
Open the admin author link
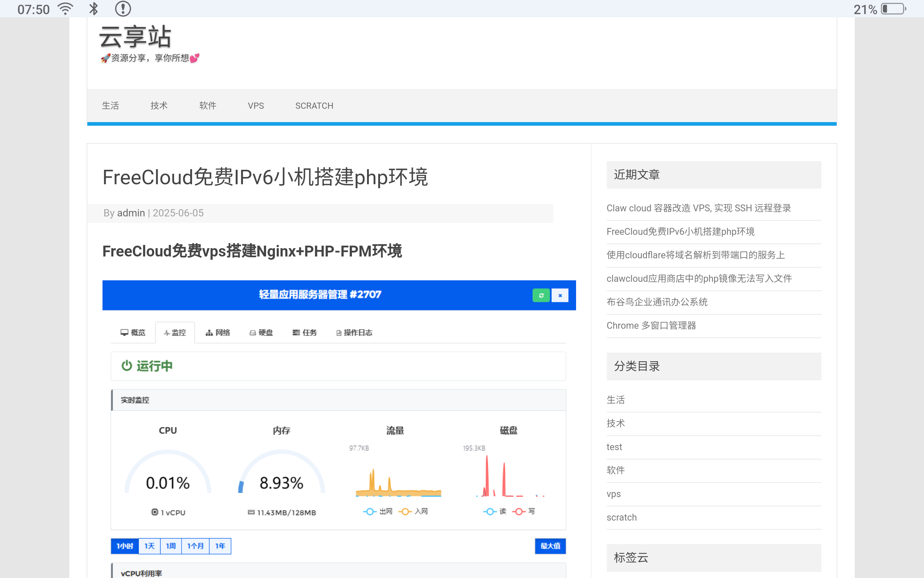(x=131, y=213)
